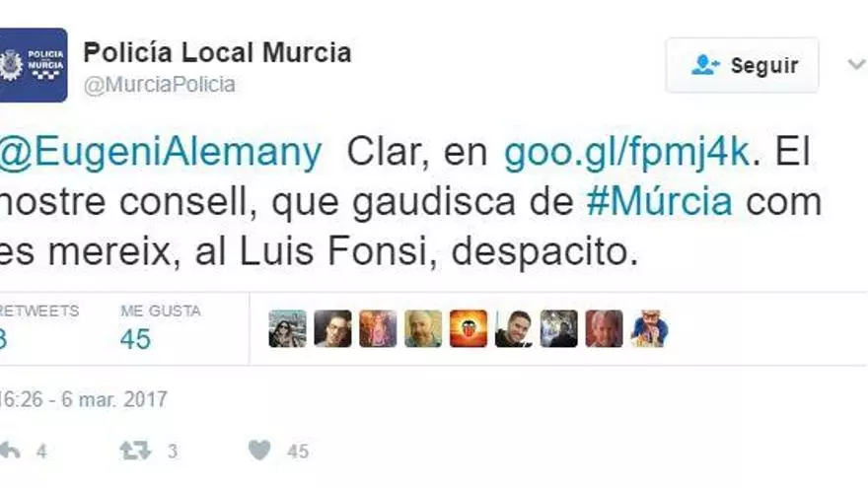The width and height of the screenshot is (868, 488).
Task: Open the goo.gl/fpmj4k link
Action: coord(626,151)
